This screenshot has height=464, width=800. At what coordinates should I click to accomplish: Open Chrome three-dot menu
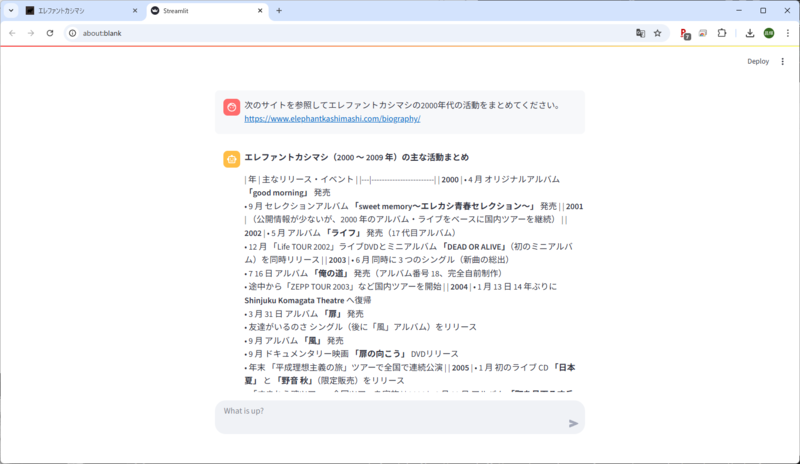click(x=788, y=33)
